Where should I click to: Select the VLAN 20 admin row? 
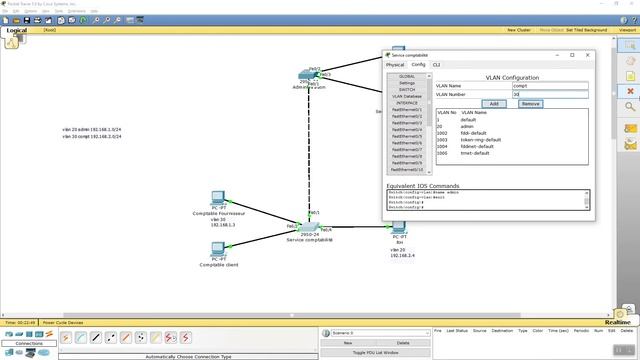[x=512, y=127]
